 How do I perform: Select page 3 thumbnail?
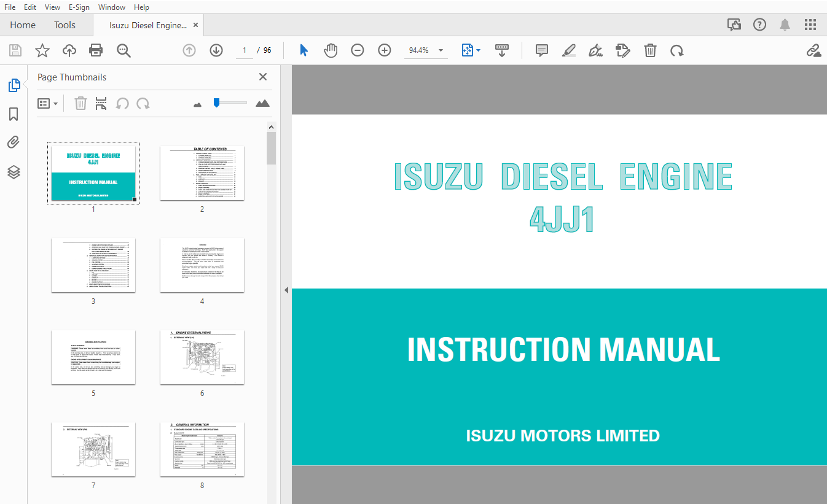click(93, 265)
